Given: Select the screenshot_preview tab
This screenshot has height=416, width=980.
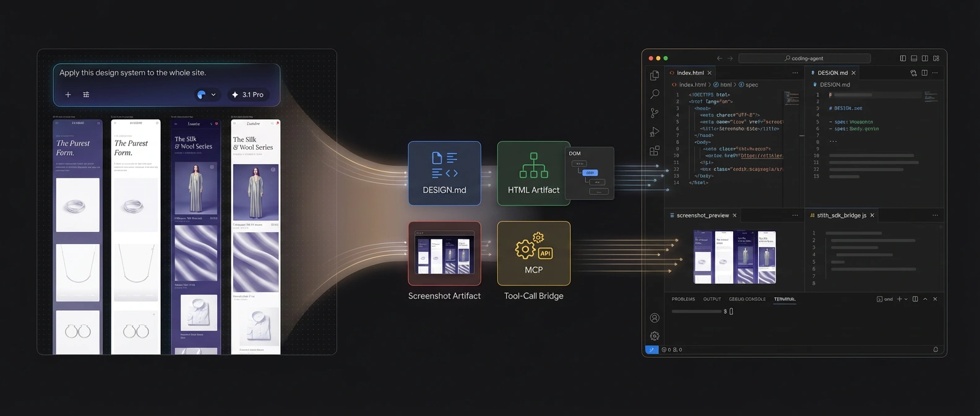Looking at the screenshot, I should (703, 215).
